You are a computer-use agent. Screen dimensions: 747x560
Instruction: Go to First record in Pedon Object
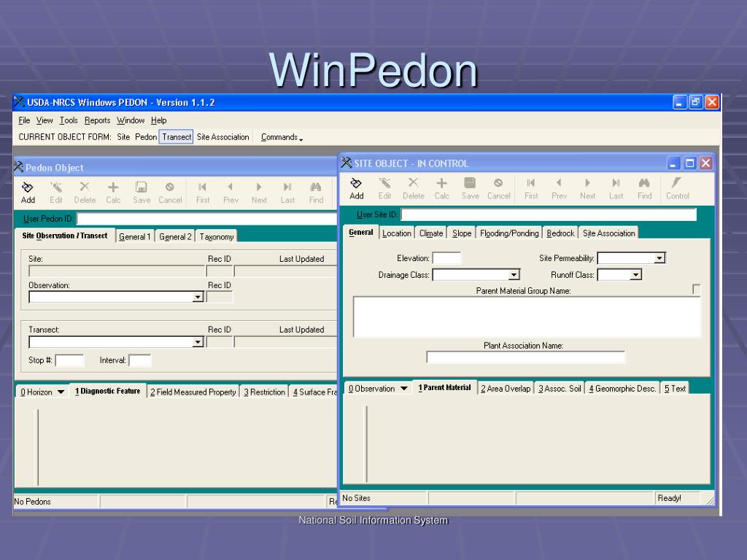point(203,187)
